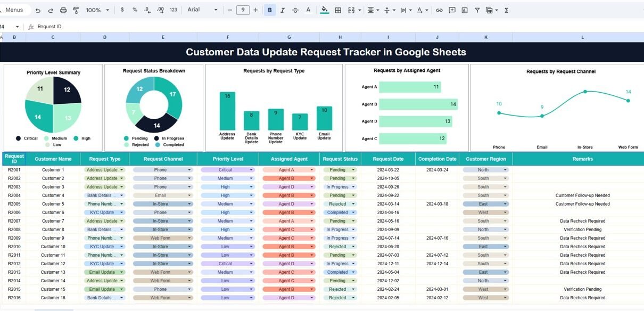Open the 100% zoom dropdown

(97, 10)
